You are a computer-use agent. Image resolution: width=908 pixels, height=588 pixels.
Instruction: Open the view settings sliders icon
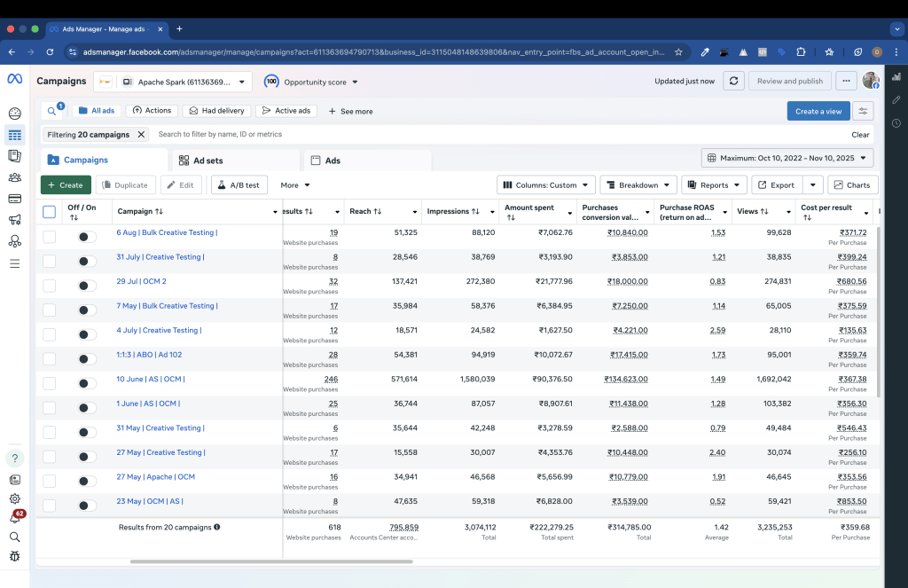(862, 111)
